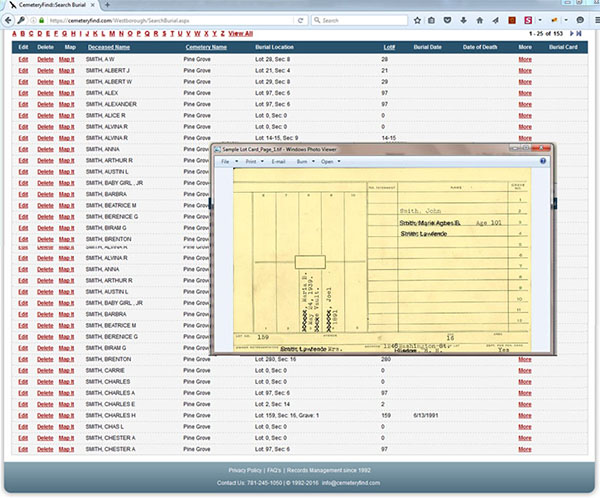Screen dimensions: 600x498
Task: Click 'Lot 14-15, Sec 9' burial location
Action: (277, 138)
